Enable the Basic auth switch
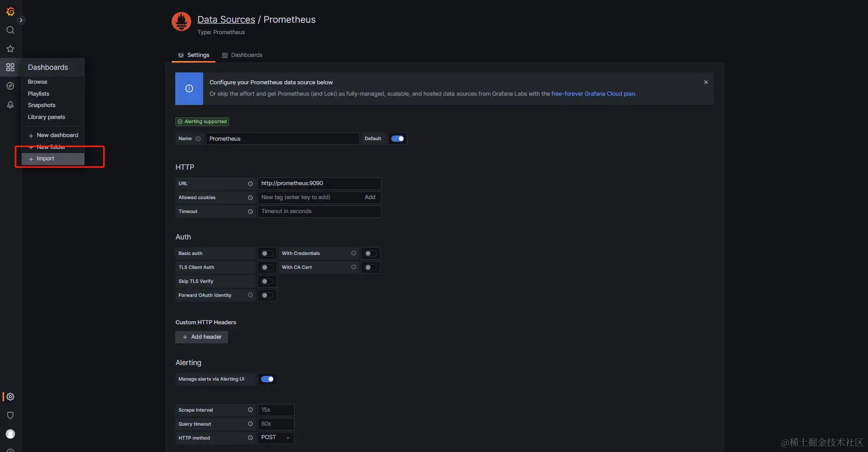This screenshot has width=868, height=452. pyautogui.click(x=267, y=253)
